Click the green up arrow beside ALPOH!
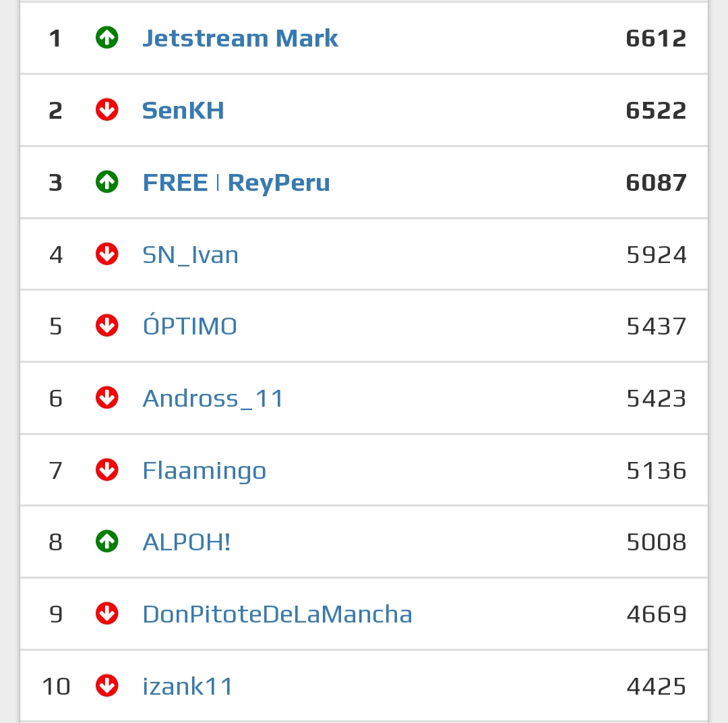The height and width of the screenshot is (723, 728). (x=107, y=542)
